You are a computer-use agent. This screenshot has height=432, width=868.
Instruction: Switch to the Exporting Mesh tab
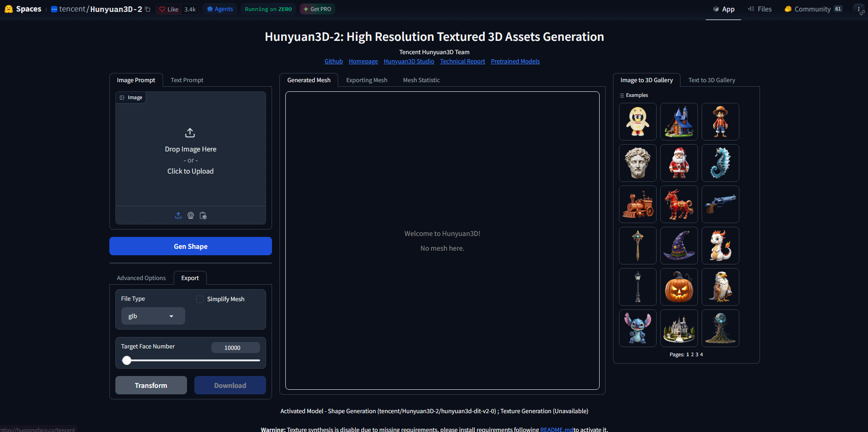[367, 80]
